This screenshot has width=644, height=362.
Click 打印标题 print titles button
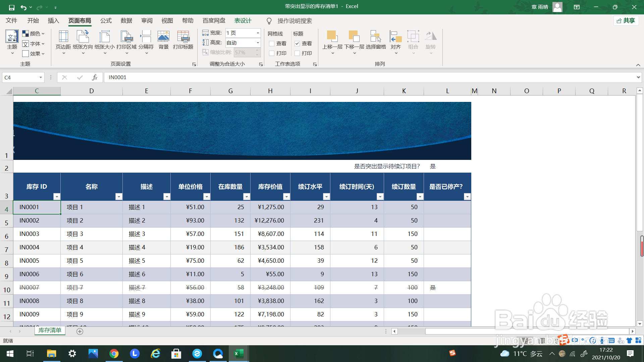coord(183,40)
